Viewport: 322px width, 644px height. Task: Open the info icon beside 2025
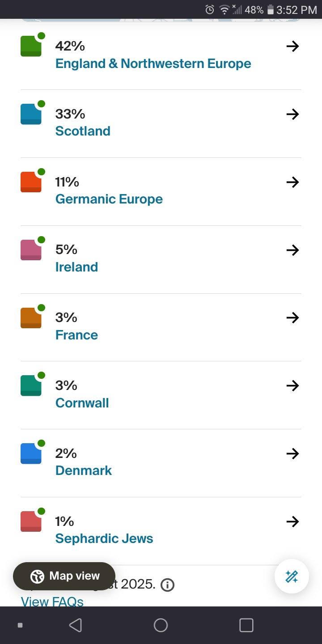pos(167,585)
